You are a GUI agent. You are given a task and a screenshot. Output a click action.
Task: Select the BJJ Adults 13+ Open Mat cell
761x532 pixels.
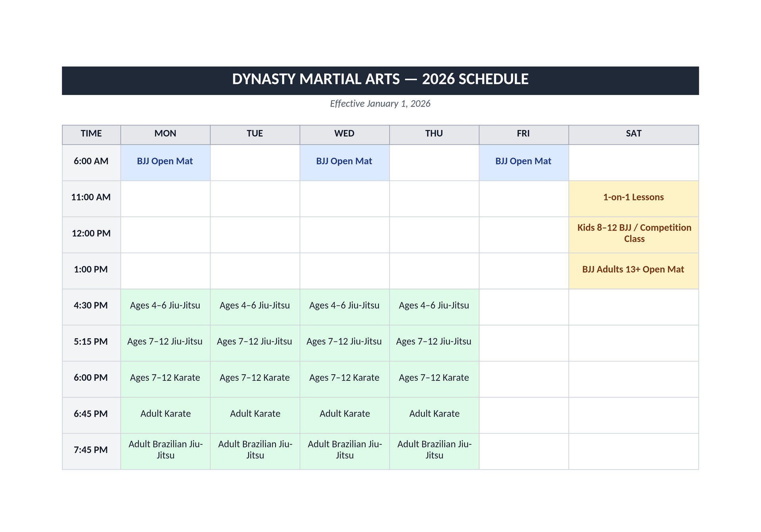(633, 271)
